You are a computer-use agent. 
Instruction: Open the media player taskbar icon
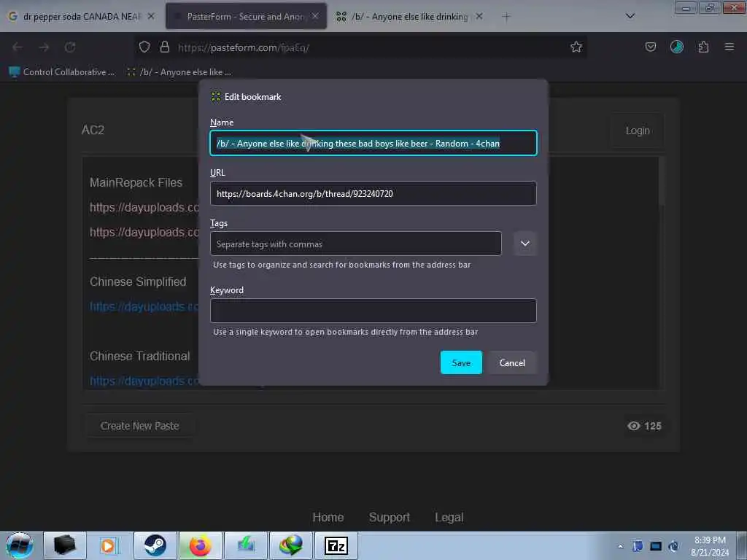point(109,545)
